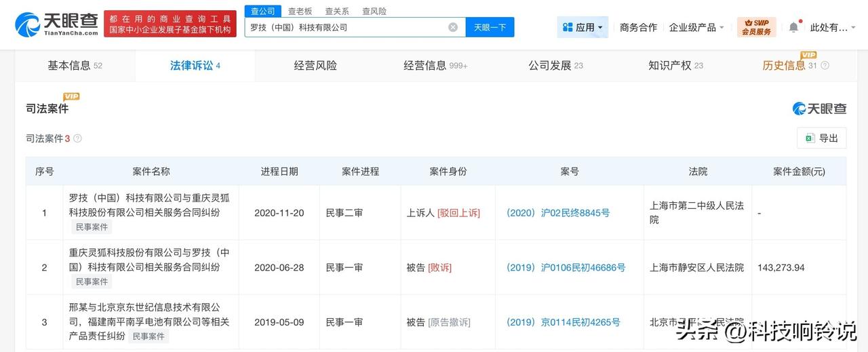Viewport: 868px width, 352px height.
Task: Switch to the 经营风险 tab
Action: click(315, 66)
